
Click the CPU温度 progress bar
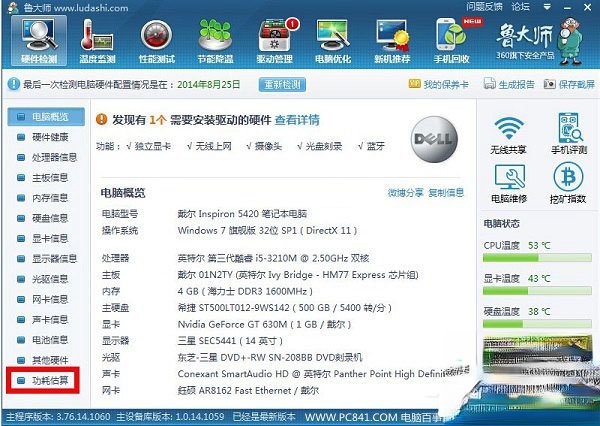tap(537, 258)
